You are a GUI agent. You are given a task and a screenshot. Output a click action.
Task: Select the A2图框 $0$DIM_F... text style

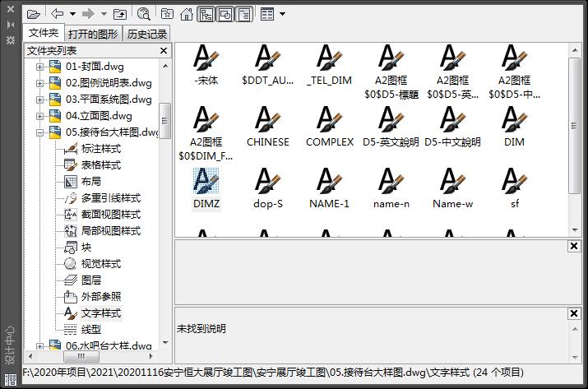tap(206, 133)
